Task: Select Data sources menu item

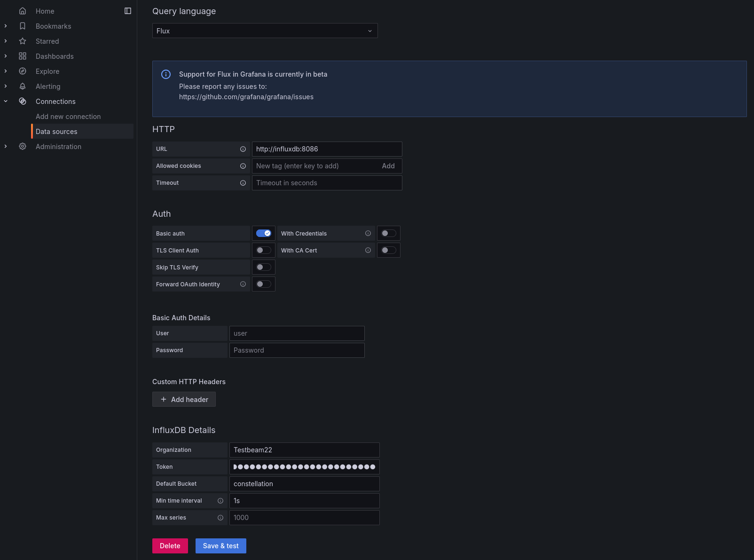Action: pyautogui.click(x=82, y=131)
